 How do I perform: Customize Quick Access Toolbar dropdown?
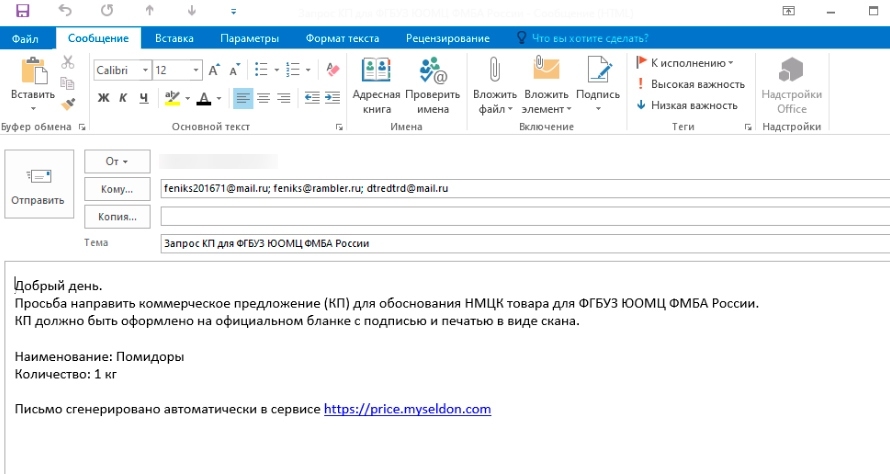[x=233, y=11]
